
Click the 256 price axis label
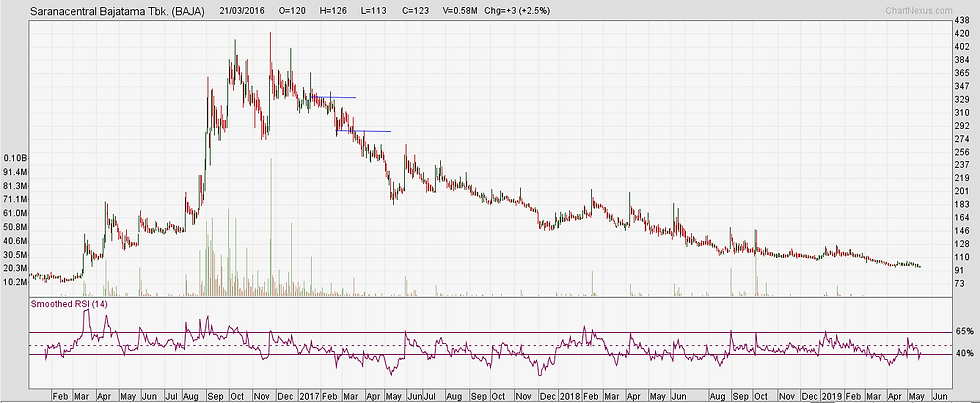click(963, 152)
